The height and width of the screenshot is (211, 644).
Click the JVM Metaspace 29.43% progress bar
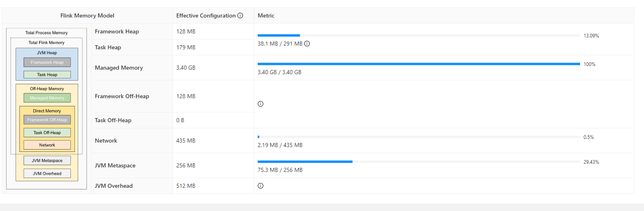[x=418, y=162]
